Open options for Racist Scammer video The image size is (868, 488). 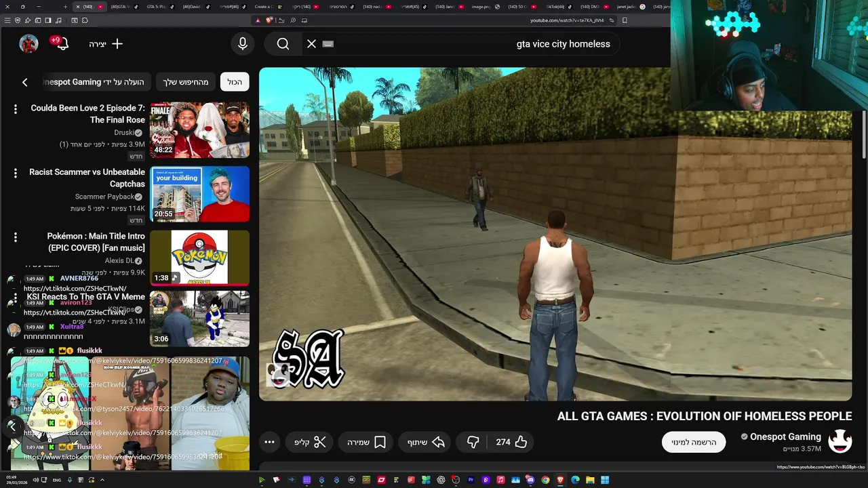16,174
